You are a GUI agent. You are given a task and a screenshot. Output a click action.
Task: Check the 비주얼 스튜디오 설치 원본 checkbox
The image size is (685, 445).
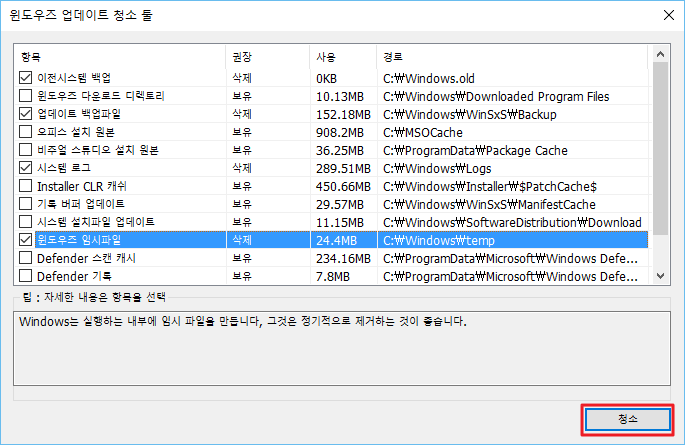tap(25, 150)
